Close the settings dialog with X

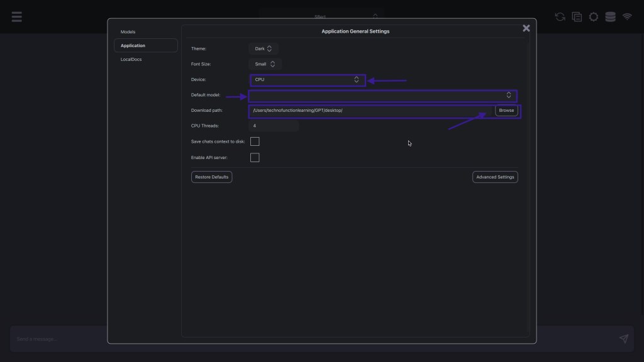(x=526, y=28)
